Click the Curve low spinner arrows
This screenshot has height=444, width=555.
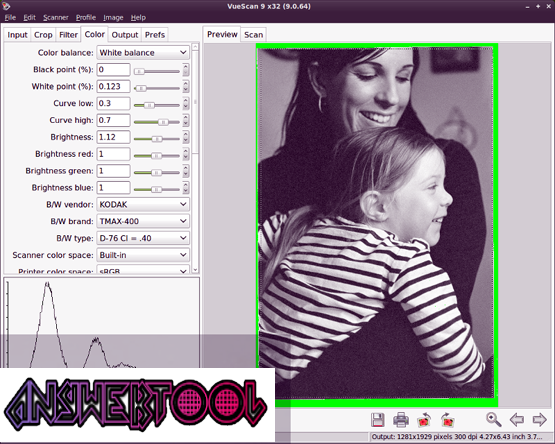coord(186,103)
